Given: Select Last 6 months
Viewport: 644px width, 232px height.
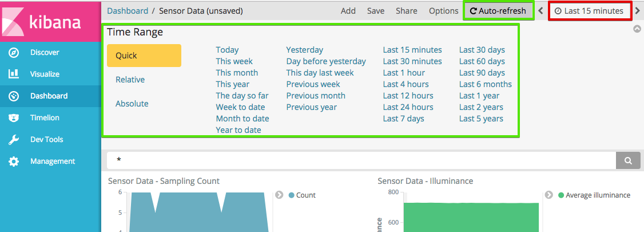Looking at the screenshot, I should 486,84.
